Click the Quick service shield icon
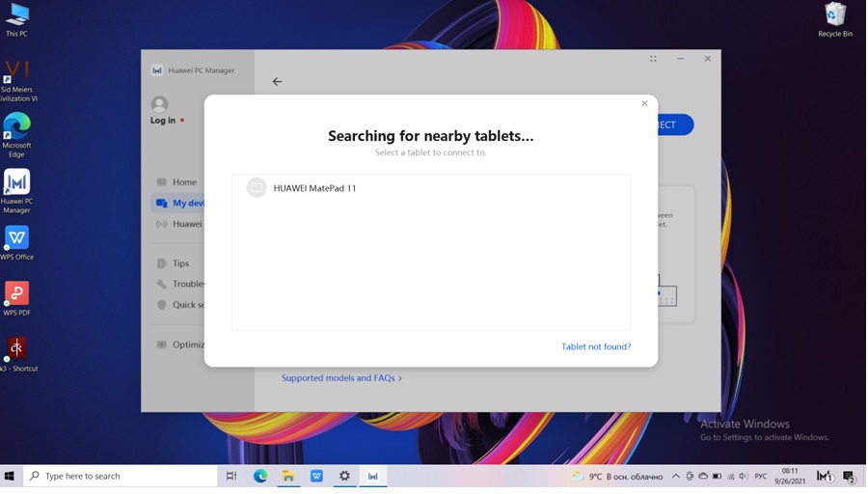Viewport: 868px width, 494px height. (x=161, y=305)
